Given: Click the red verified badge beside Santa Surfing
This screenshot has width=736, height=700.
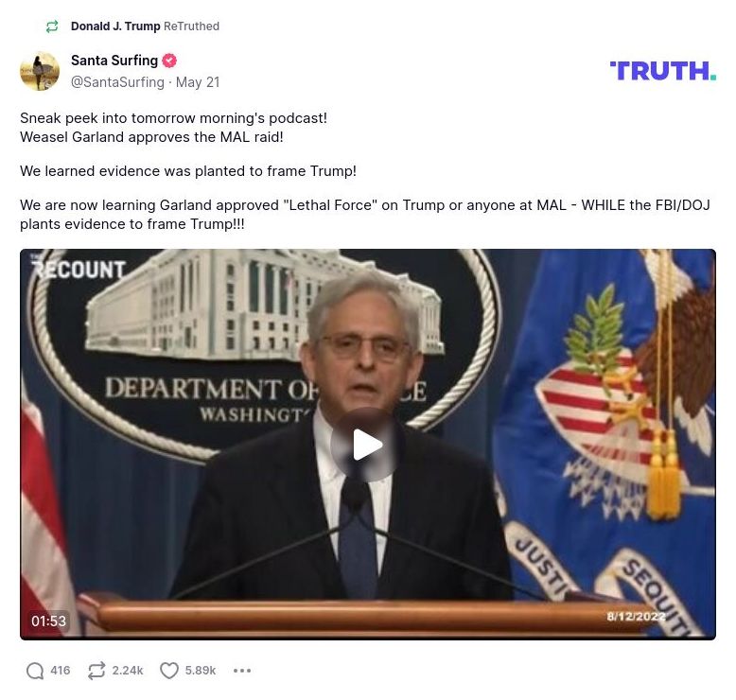Looking at the screenshot, I should (x=169, y=61).
